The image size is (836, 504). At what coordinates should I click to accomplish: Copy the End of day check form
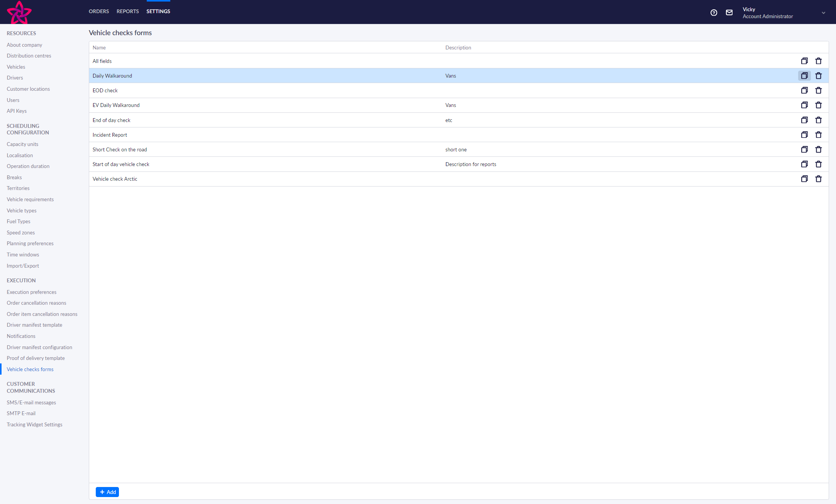[804, 120]
